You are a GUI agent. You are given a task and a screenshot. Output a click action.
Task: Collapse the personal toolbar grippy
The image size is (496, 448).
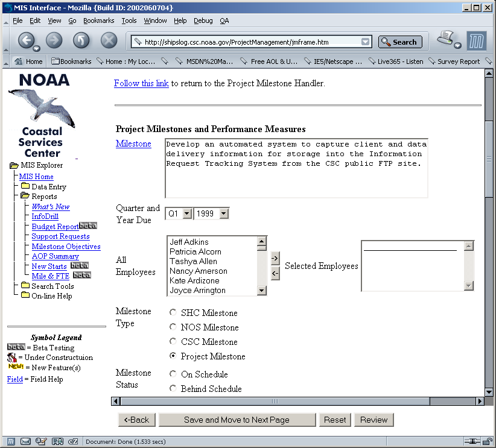click(6, 62)
